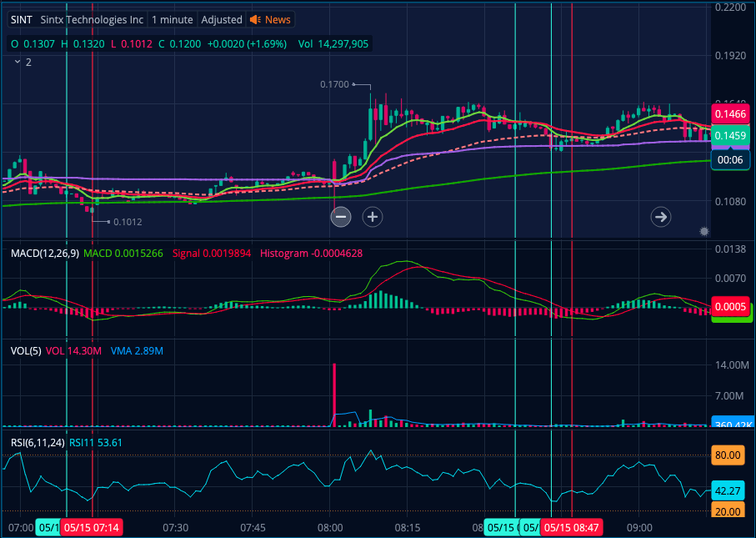Click the red 0.1466 price label
Image resolution: width=756 pixels, height=538 pixels.
pyautogui.click(x=729, y=116)
